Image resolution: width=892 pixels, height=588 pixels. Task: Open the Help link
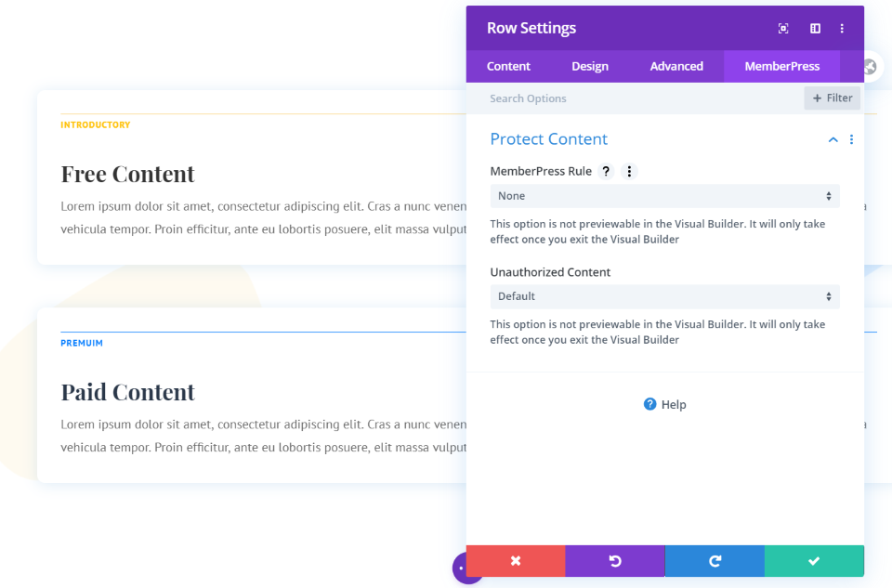pos(664,404)
